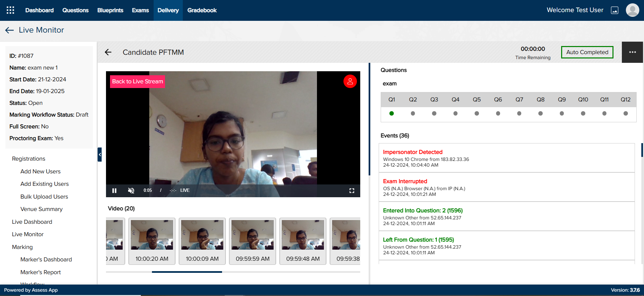Click the image icon next to Welcome Test User
The width and height of the screenshot is (644, 296).
614,10
